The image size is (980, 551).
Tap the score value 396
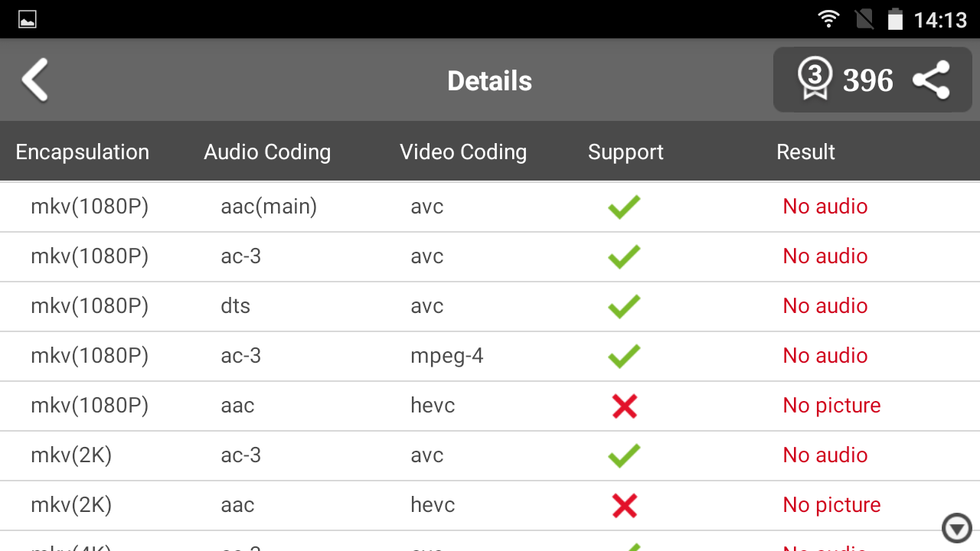(868, 80)
